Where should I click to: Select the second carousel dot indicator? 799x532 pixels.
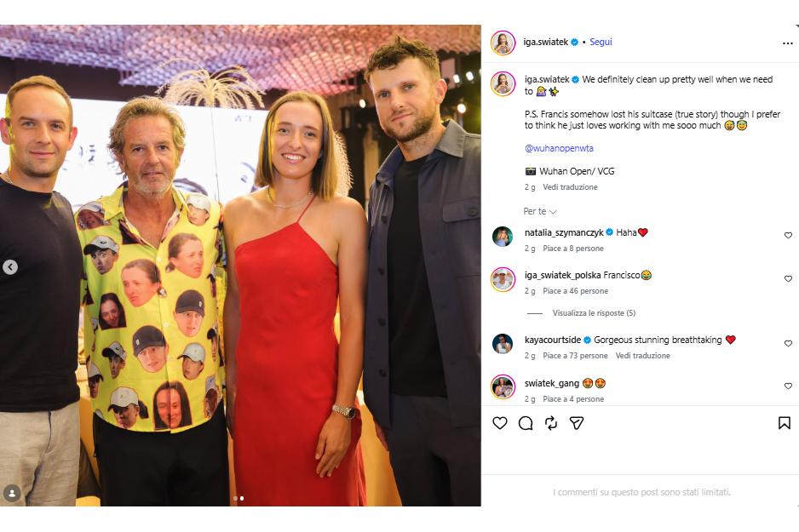click(x=242, y=499)
